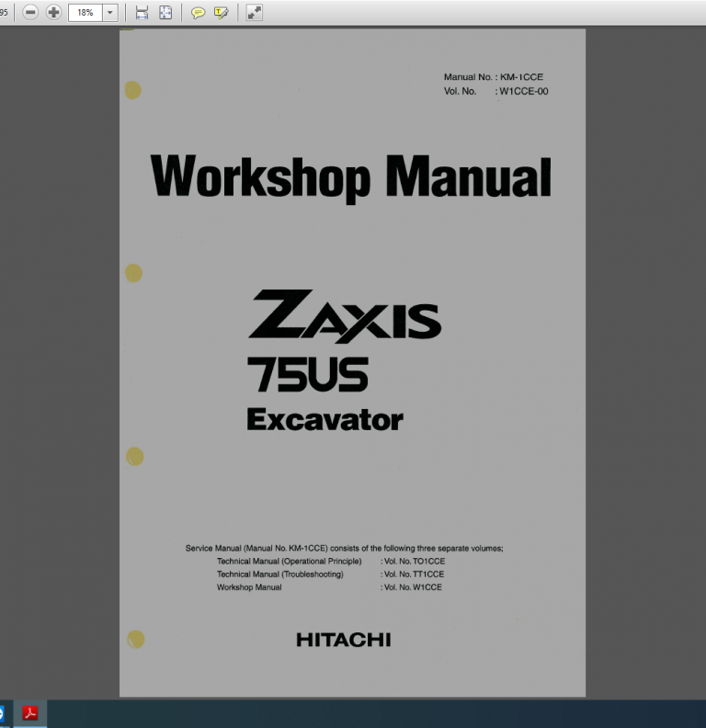Image resolution: width=706 pixels, height=728 pixels.
Task: Click the 18% zoom level field
Action: click(85, 13)
